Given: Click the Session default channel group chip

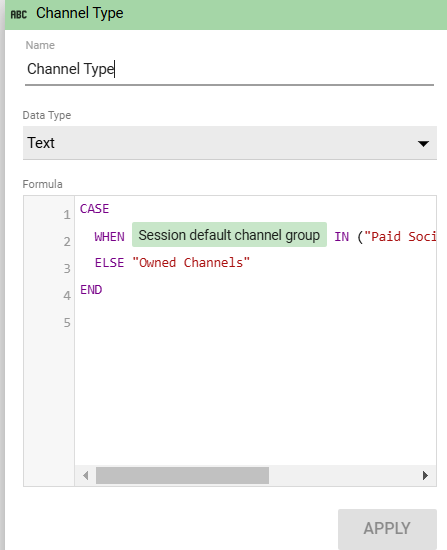Looking at the screenshot, I should [x=229, y=235].
